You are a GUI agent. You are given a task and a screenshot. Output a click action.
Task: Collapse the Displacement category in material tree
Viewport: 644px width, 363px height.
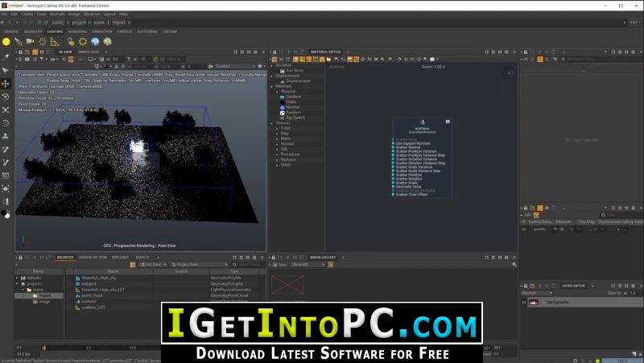tap(272, 76)
